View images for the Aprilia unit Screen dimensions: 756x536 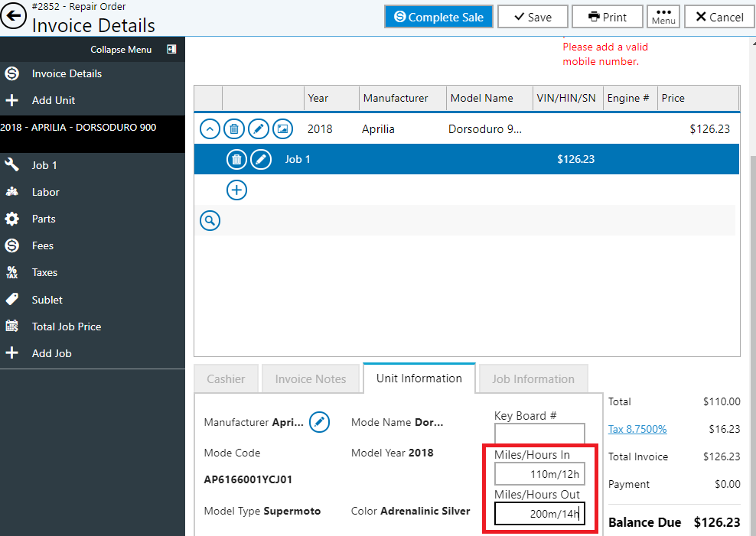(282, 129)
